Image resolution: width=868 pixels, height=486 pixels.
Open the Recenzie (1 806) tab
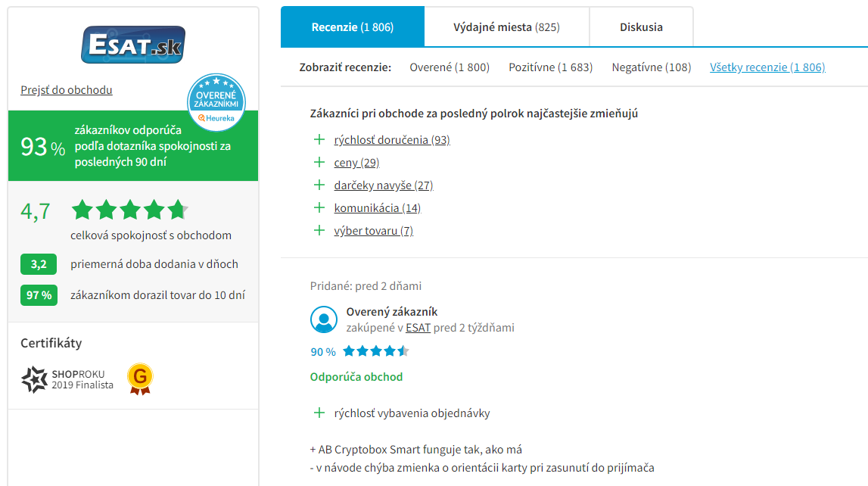(x=353, y=27)
